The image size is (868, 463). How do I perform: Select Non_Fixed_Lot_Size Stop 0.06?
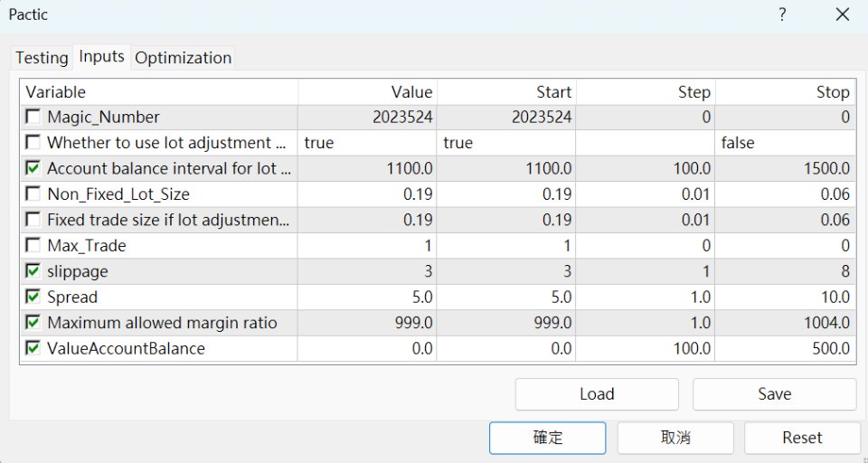pyautogui.click(x=786, y=194)
